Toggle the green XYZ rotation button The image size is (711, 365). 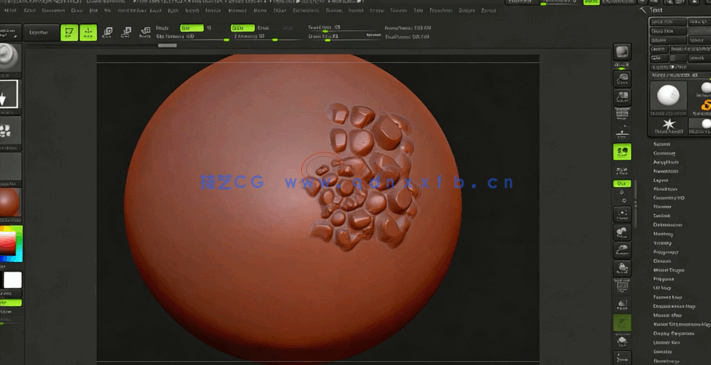click(622, 184)
